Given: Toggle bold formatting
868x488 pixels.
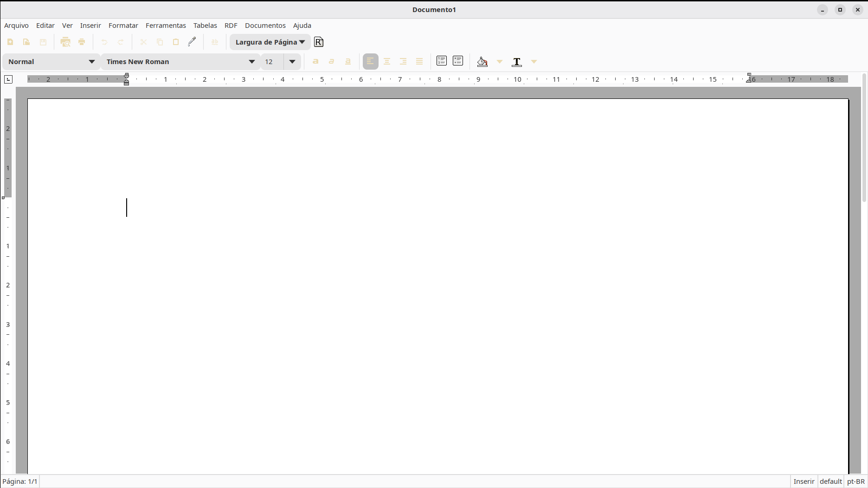Looking at the screenshot, I should pyautogui.click(x=315, y=61).
